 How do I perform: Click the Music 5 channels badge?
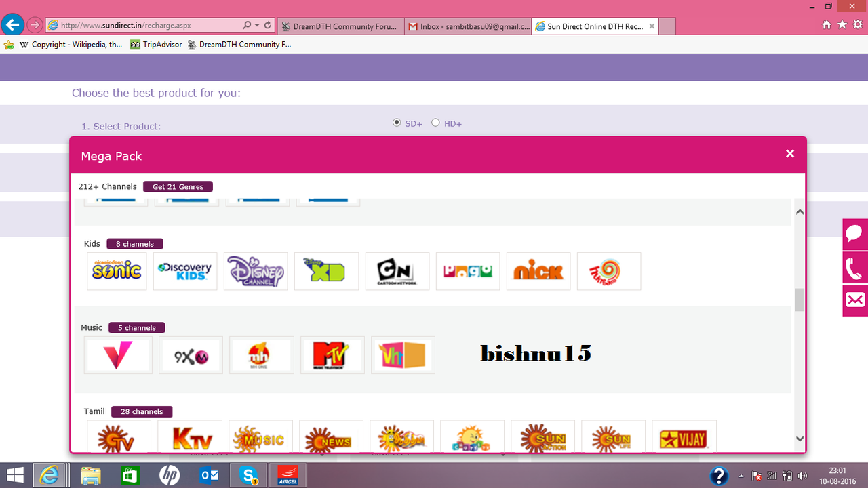click(x=137, y=328)
